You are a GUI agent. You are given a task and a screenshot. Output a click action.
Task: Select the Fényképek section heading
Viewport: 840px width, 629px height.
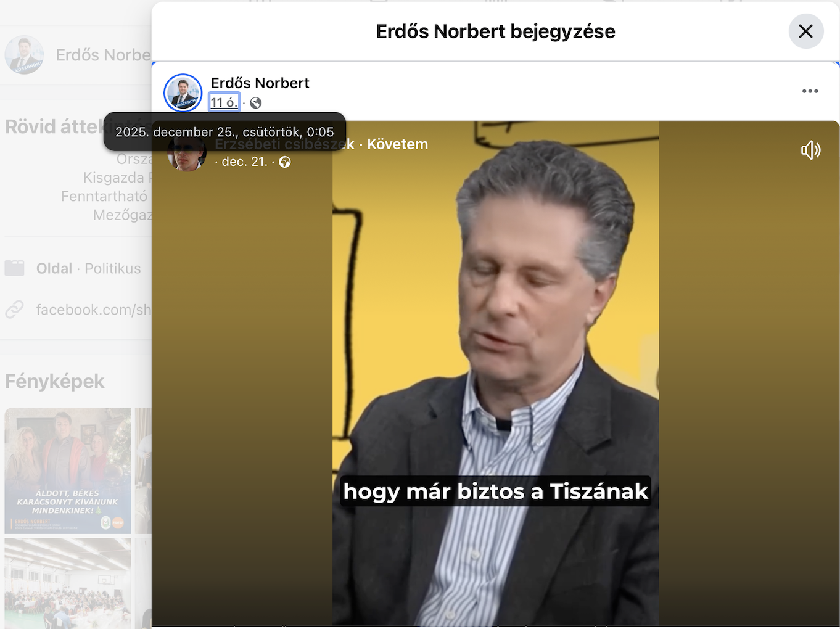[55, 382]
